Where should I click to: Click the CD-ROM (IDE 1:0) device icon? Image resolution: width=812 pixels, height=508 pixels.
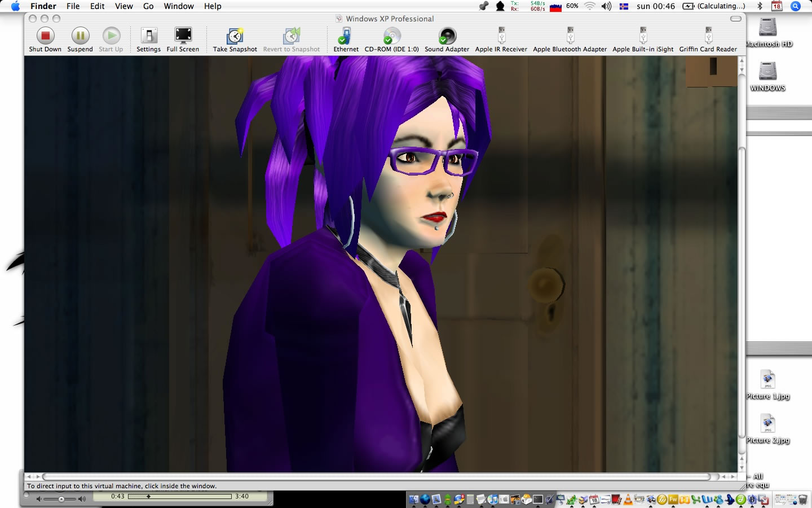[391, 40]
